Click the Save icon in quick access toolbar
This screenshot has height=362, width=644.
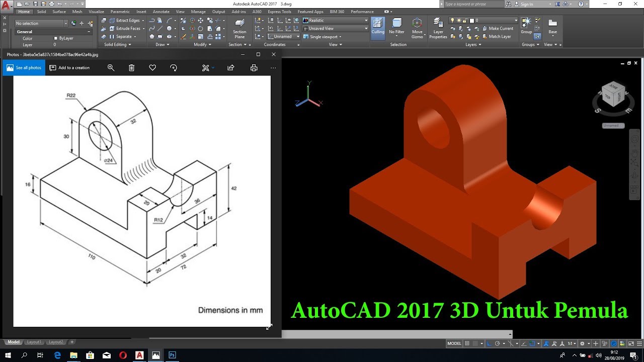[35, 4]
